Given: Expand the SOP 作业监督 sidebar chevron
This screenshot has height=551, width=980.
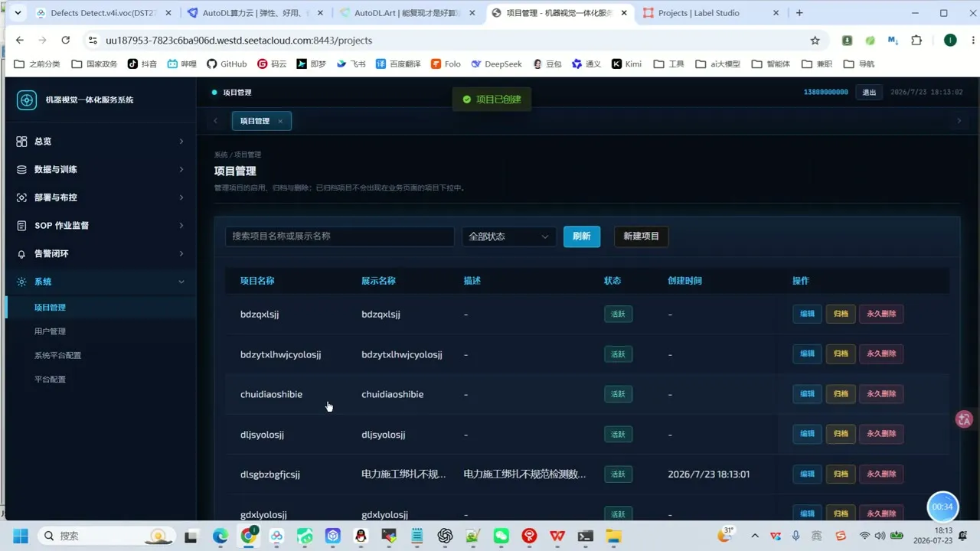Looking at the screenshot, I should point(181,226).
